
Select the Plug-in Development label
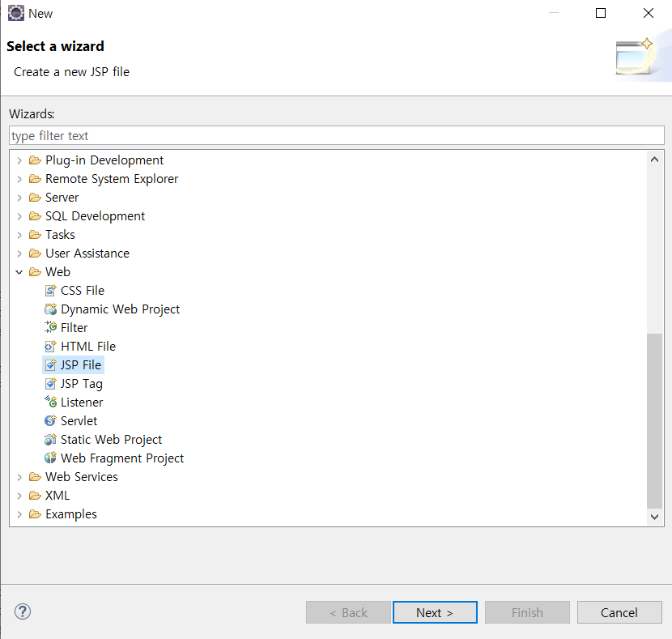(104, 160)
